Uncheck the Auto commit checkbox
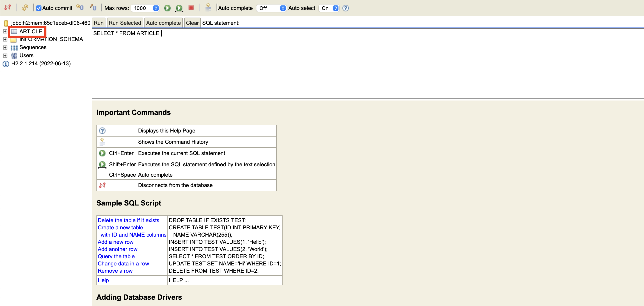Viewport: 644px width, 306px height. 39,8
